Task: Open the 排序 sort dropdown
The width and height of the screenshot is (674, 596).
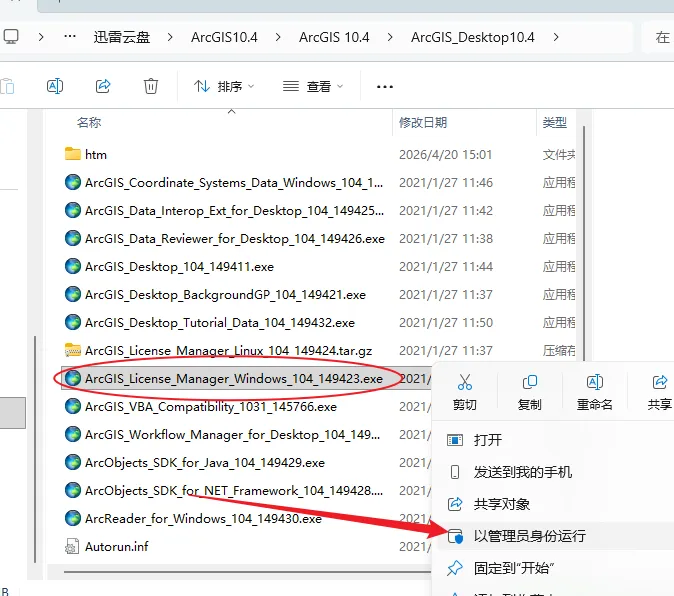Action: pos(224,86)
